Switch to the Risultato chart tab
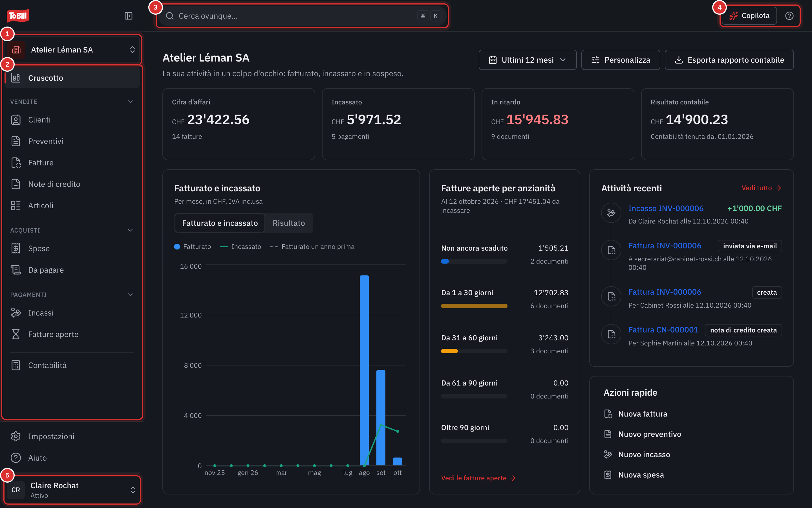This screenshot has width=812, height=508. 288,223
